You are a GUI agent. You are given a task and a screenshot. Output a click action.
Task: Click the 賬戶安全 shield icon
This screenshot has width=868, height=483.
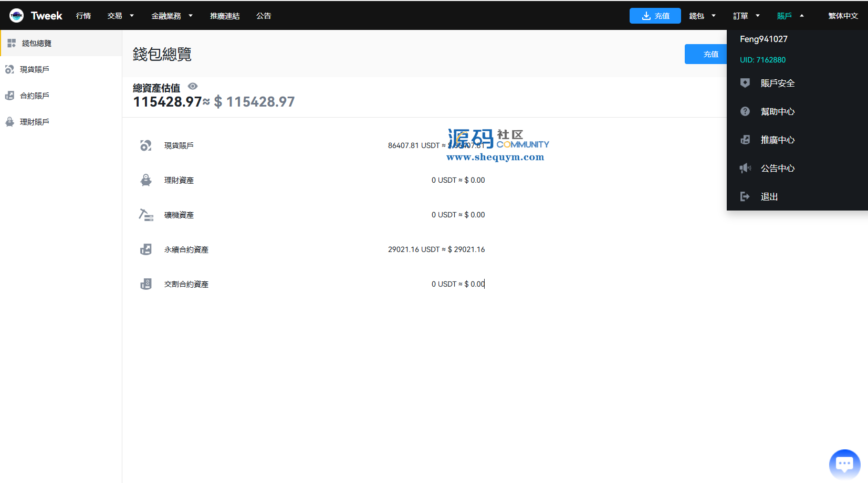(x=745, y=83)
